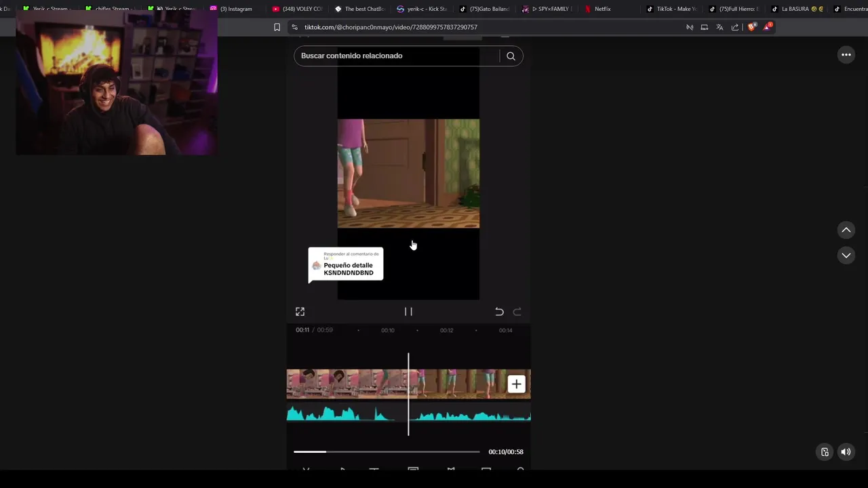Click the share icon in address bar

pyautogui.click(x=735, y=27)
